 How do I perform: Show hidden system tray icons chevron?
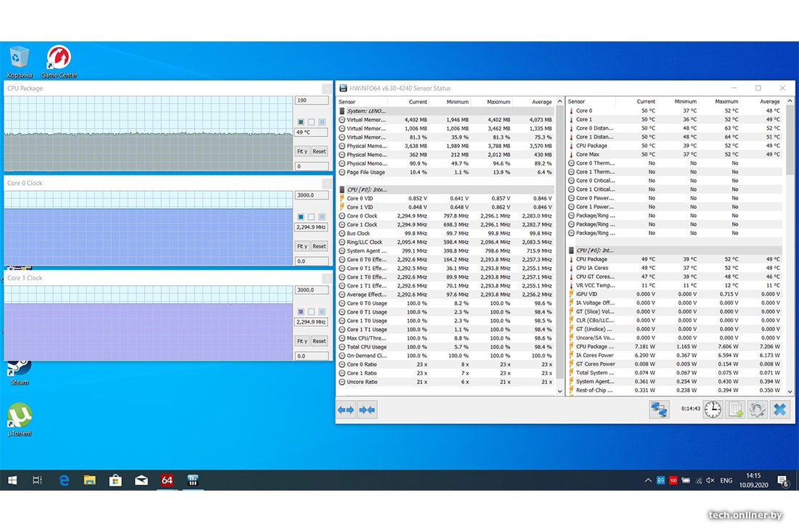coord(648,480)
